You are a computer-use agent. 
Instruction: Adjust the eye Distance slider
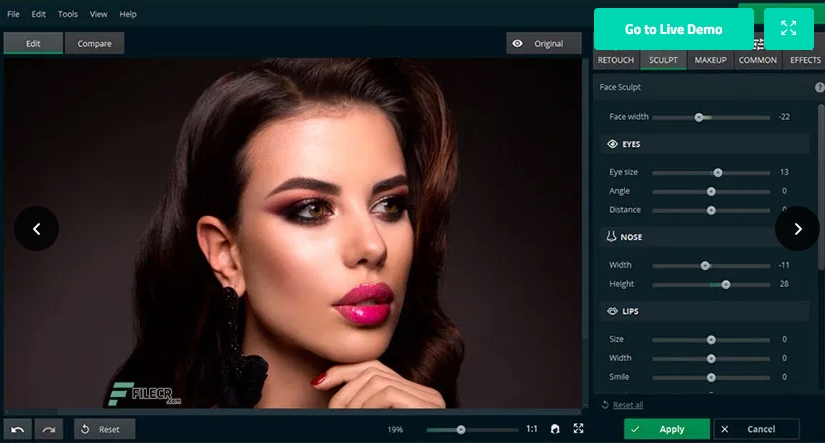(x=711, y=210)
